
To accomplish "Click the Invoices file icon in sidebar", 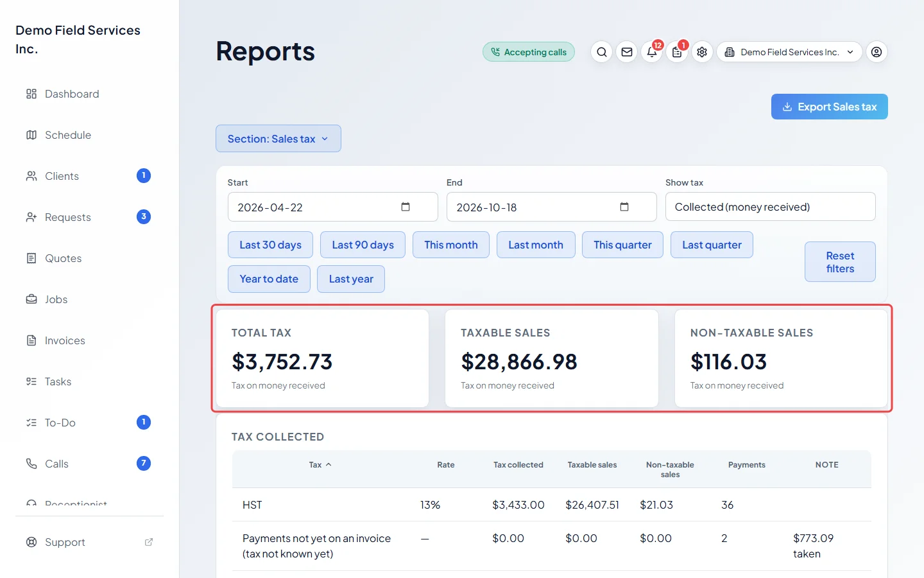I will [x=31, y=340].
